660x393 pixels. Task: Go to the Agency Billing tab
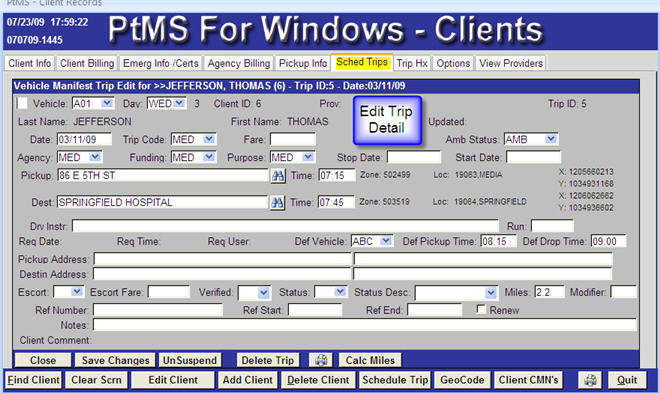(x=239, y=63)
